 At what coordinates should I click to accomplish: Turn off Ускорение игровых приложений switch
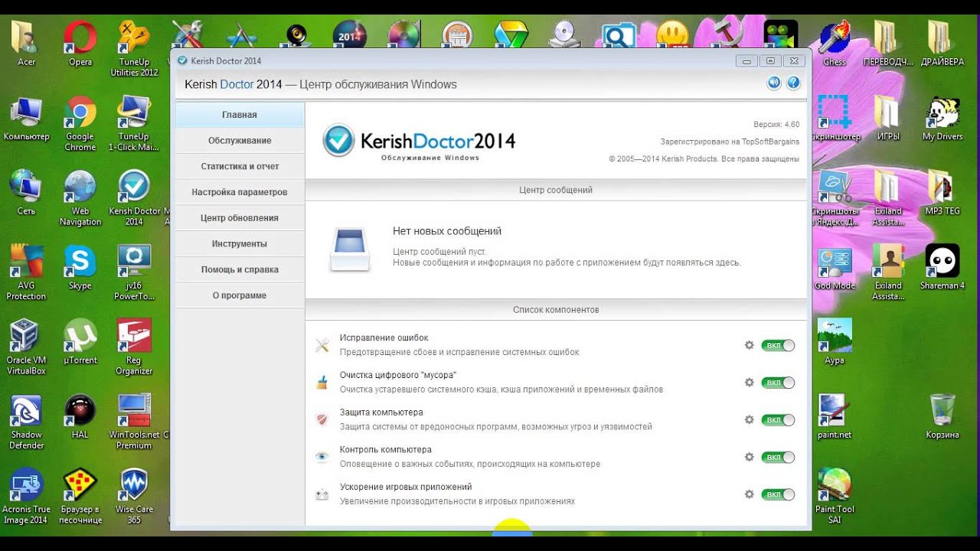[x=778, y=494]
